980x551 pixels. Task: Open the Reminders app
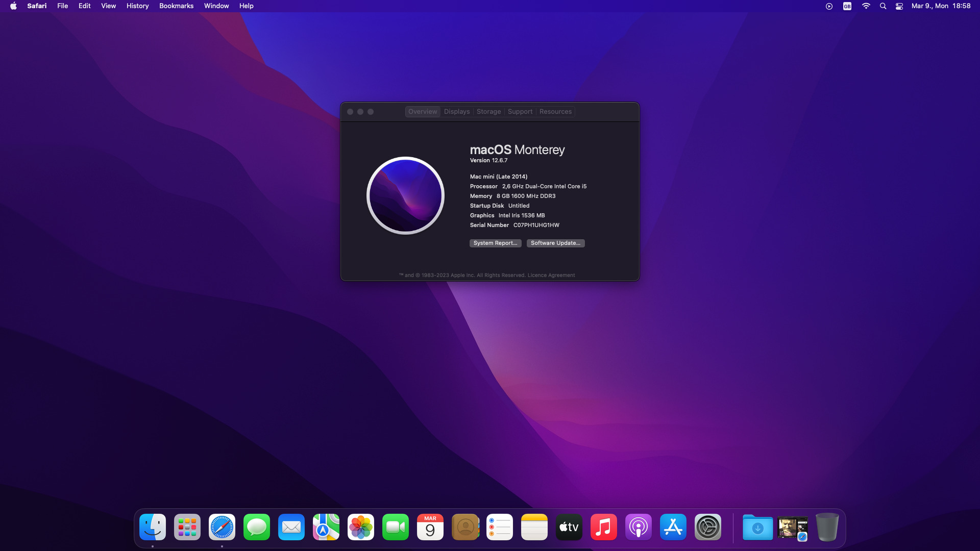click(499, 527)
